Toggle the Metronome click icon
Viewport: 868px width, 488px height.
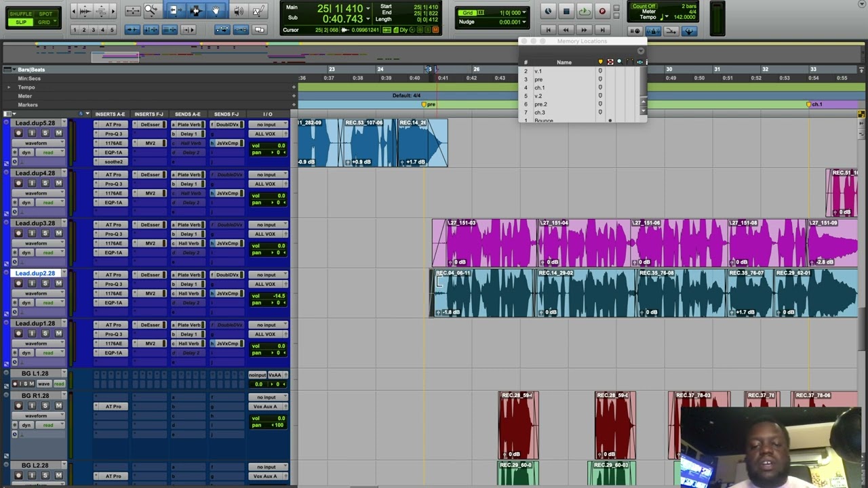(x=653, y=30)
